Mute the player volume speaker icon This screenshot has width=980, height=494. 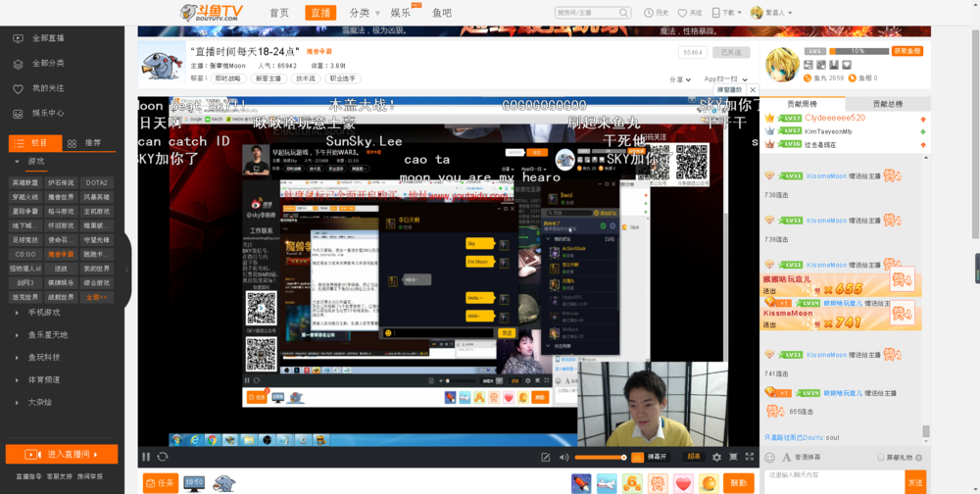[563, 457]
